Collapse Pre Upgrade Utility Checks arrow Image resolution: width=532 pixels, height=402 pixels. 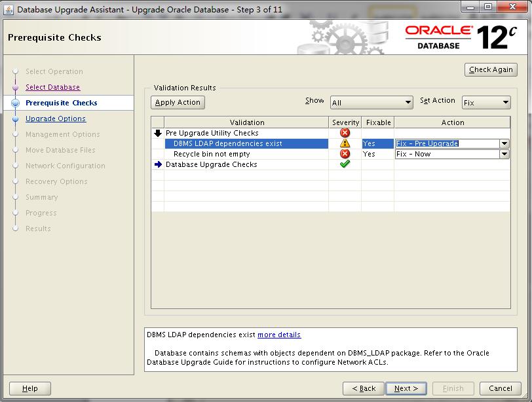158,133
